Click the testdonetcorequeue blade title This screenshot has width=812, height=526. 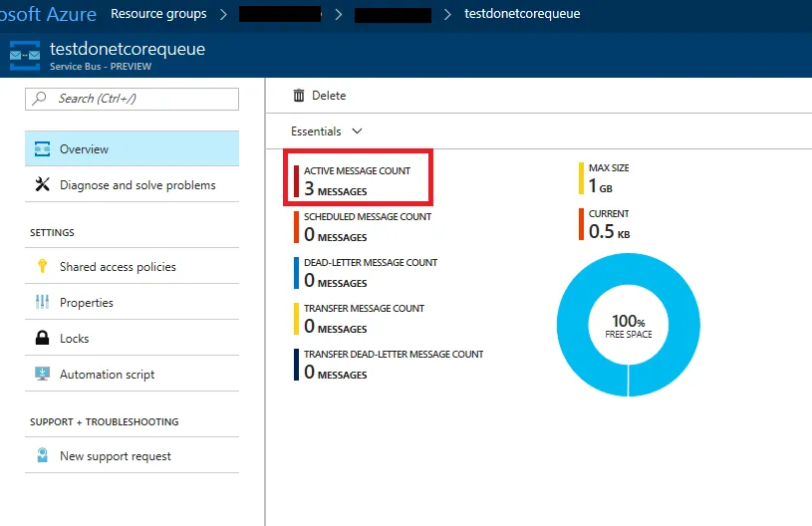pyautogui.click(x=128, y=49)
